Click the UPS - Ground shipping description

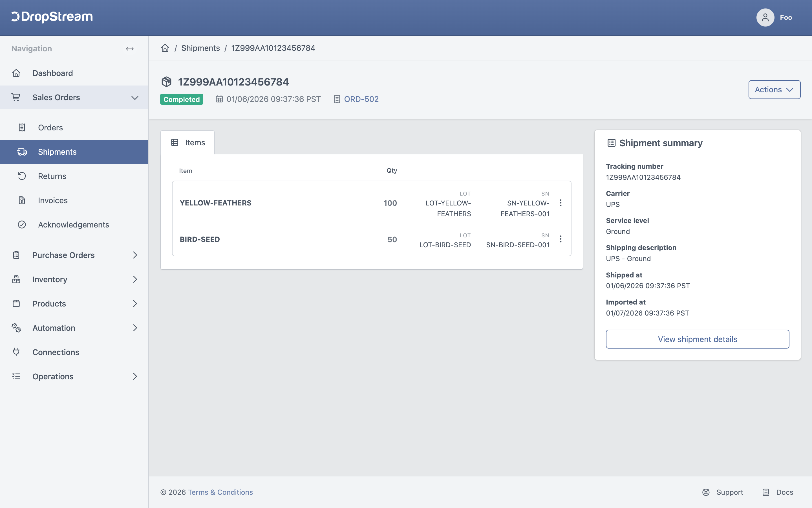coord(628,259)
